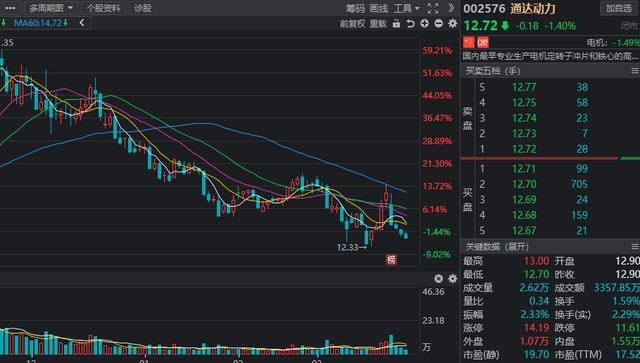Click buy level 4 price 12.68

coord(524,215)
